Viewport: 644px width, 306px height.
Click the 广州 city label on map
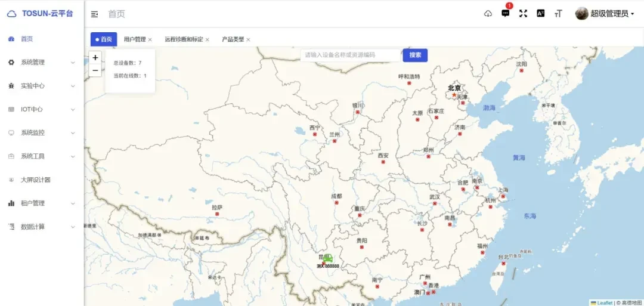[x=425, y=277]
